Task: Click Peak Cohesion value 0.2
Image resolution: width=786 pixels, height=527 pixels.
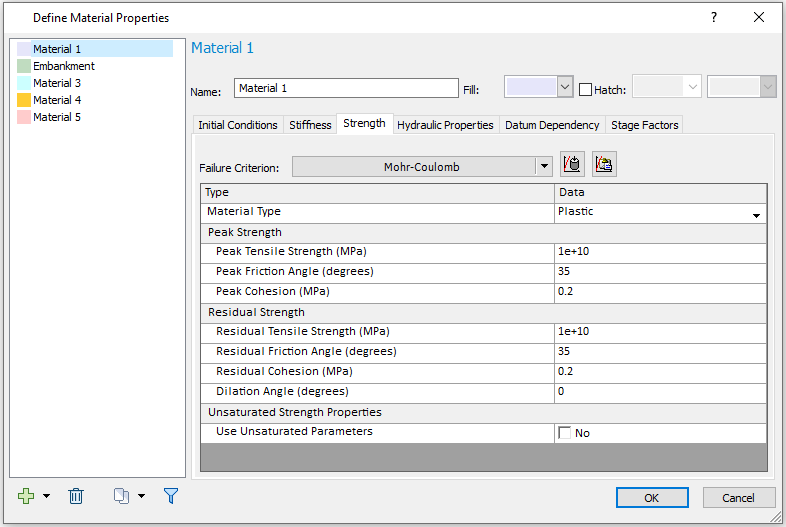Action: (660, 291)
